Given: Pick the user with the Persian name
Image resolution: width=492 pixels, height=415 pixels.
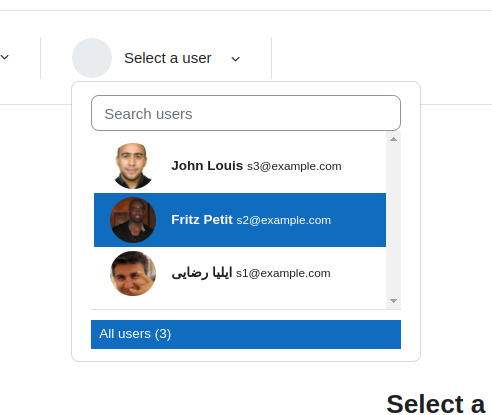Looking at the screenshot, I should [x=240, y=273].
